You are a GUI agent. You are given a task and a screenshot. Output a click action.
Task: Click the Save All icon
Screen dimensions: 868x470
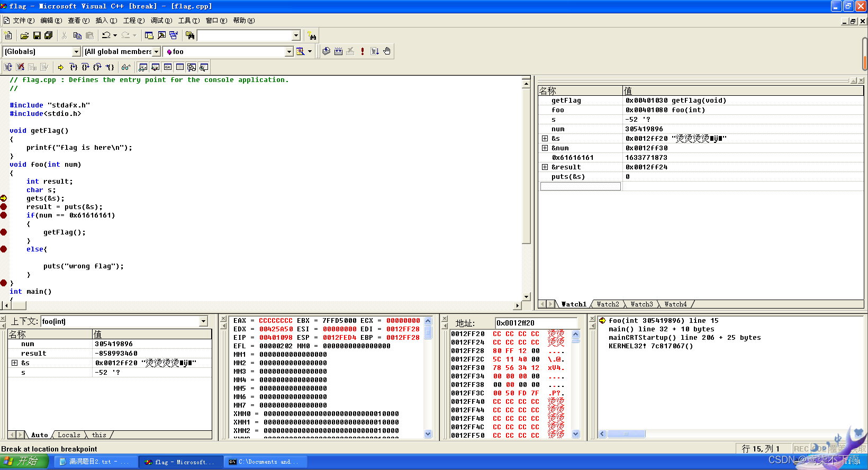click(x=49, y=35)
